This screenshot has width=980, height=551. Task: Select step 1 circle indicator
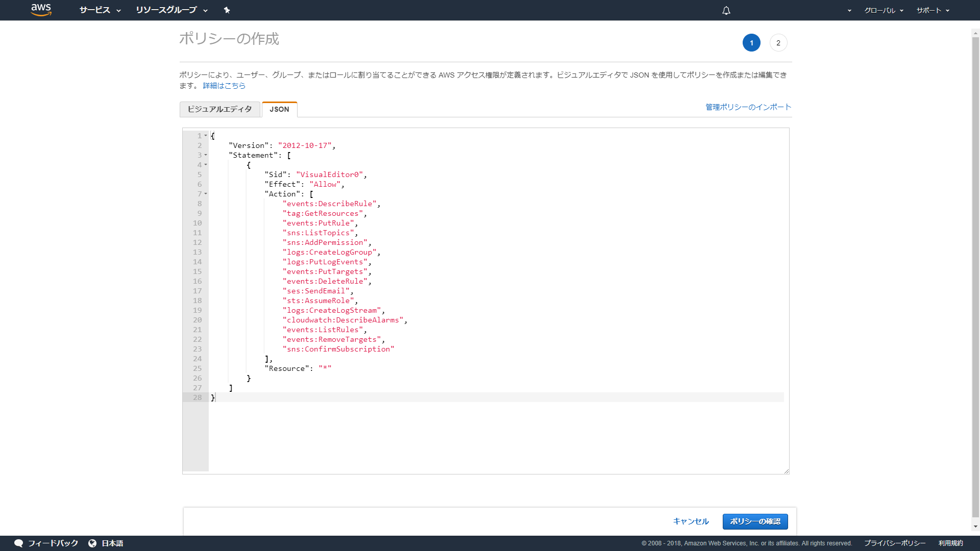[x=751, y=43]
